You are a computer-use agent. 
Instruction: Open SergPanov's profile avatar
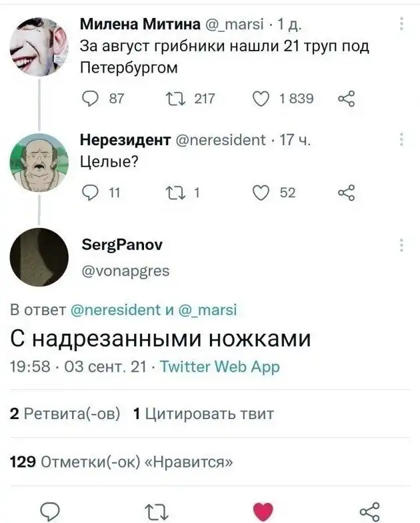39,257
